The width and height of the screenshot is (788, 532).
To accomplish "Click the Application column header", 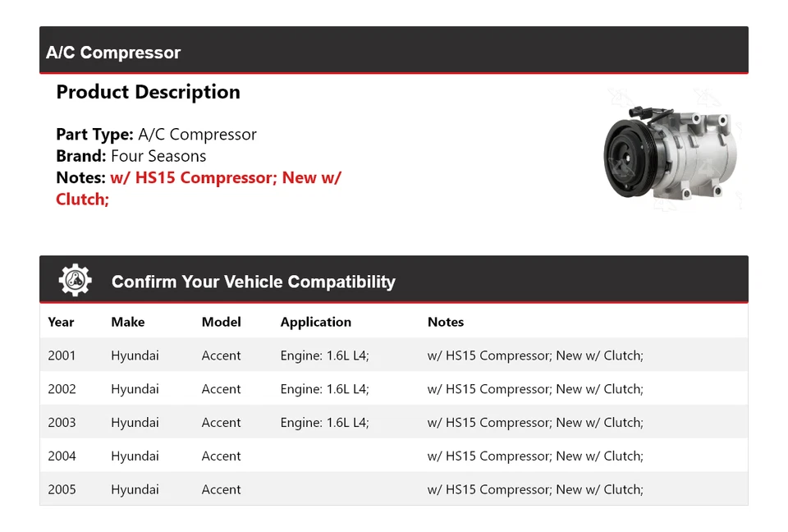I will pyautogui.click(x=315, y=323).
